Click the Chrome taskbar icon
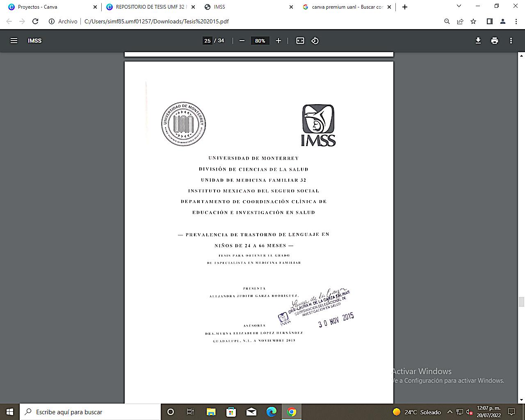Screen dimensions: 525x420 (x=292, y=412)
